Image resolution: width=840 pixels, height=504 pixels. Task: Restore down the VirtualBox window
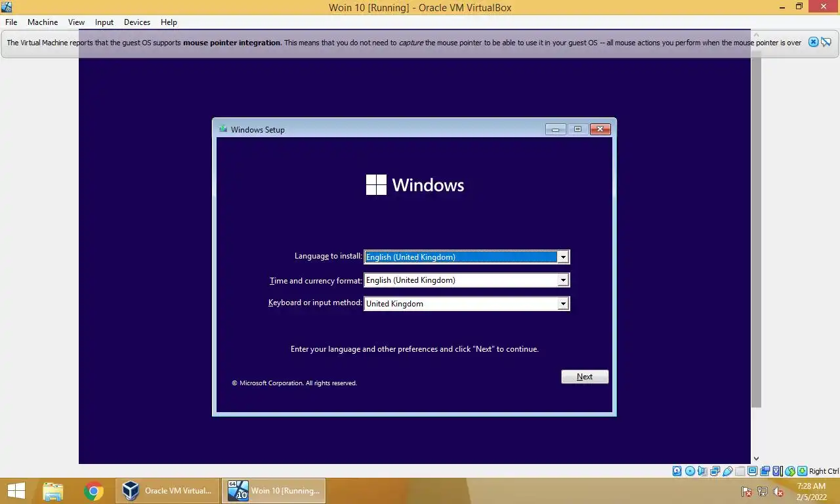pyautogui.click(x=799, y=7)
